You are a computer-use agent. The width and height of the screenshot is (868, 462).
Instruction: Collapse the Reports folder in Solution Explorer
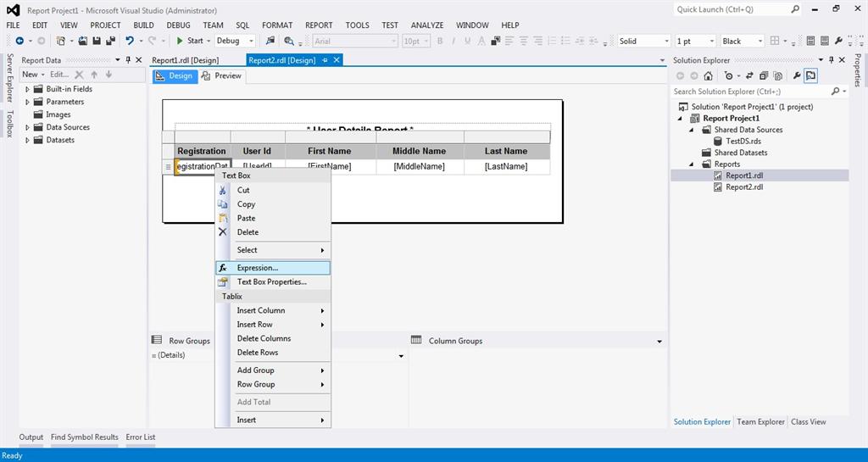pyautogui.click(x=693, y=164)
